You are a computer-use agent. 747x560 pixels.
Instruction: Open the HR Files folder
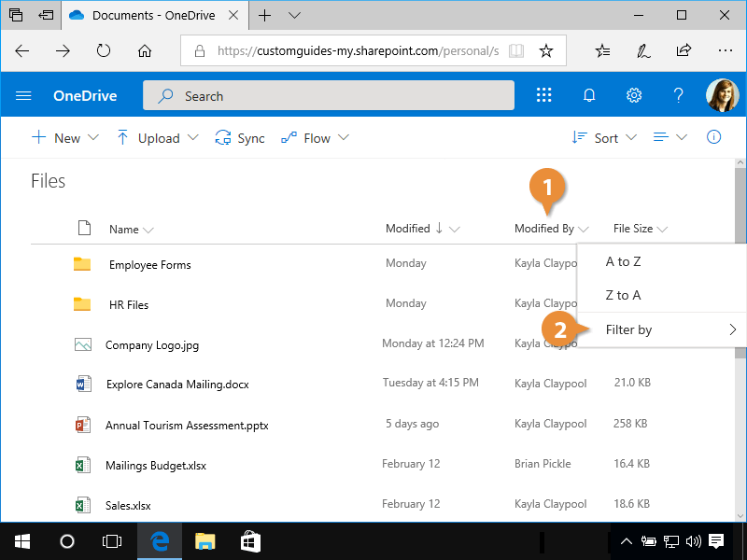(x=129, y=305)
